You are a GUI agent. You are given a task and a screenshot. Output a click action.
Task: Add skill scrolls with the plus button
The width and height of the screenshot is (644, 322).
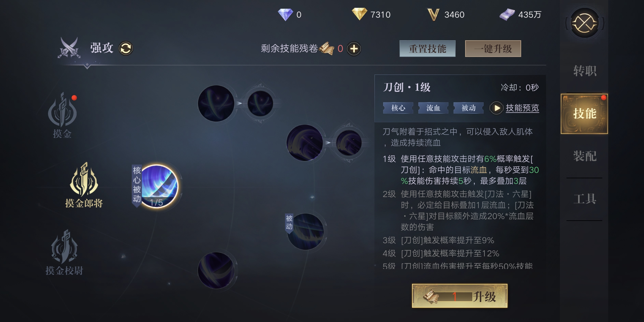coord(354,49)
